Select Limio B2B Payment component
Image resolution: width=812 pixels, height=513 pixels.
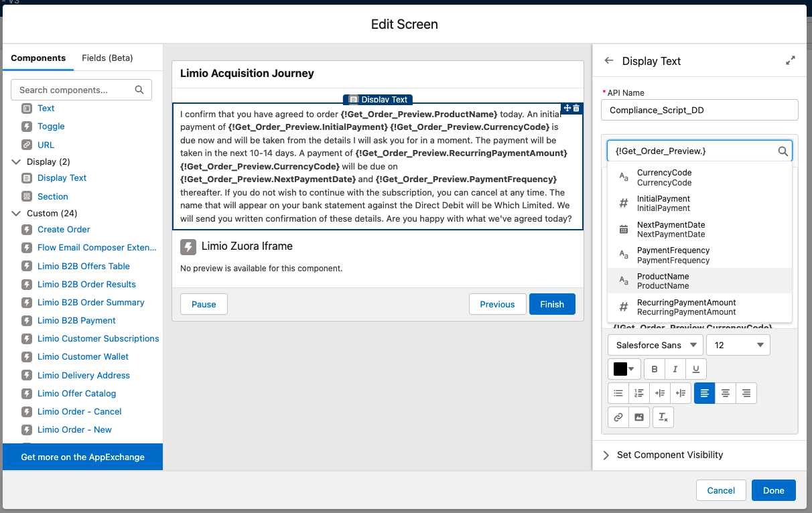pyautogui.click(x=76, y=320)
